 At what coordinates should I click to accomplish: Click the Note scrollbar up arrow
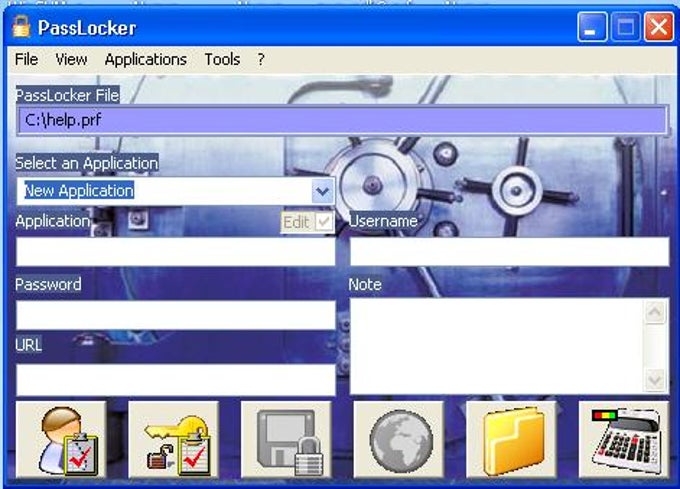coord(655,311)
